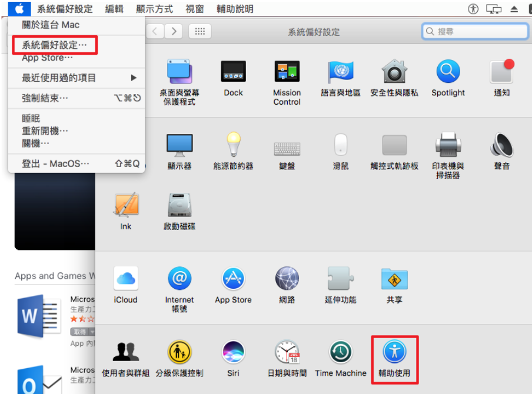Open Parental Controls (分級保護控制) pane
The image size is (532, 394).
pos(179,358)
